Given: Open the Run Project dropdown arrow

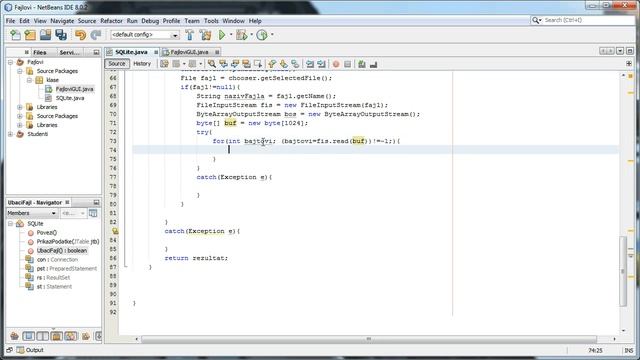Looking at the screenshot, I should click(x=231, y=35).
